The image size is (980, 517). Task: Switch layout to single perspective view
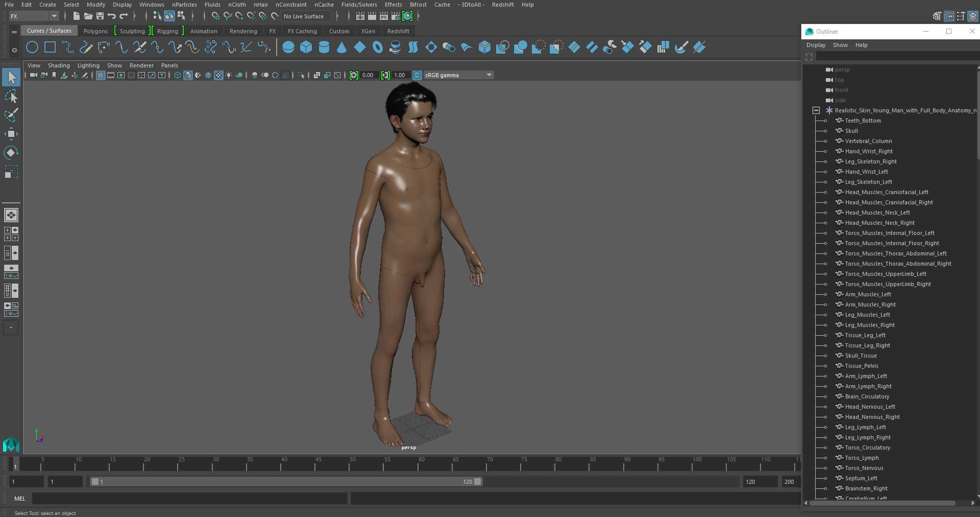pos(11,215)
